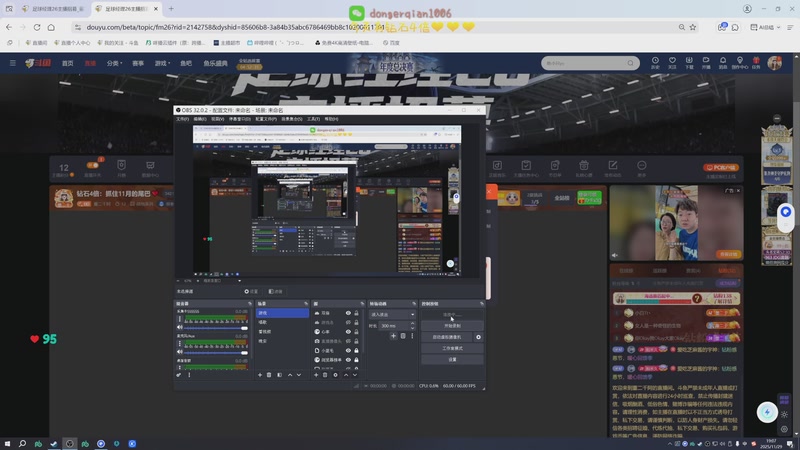Screen dimensions: 800x450
Task: Open advanced audio properties icon in mixer
Action: [x=179, y=375]
